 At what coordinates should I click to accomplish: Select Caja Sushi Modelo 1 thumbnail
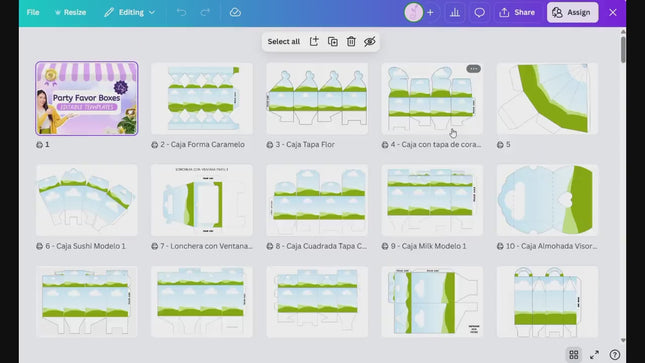pos(87,200)
